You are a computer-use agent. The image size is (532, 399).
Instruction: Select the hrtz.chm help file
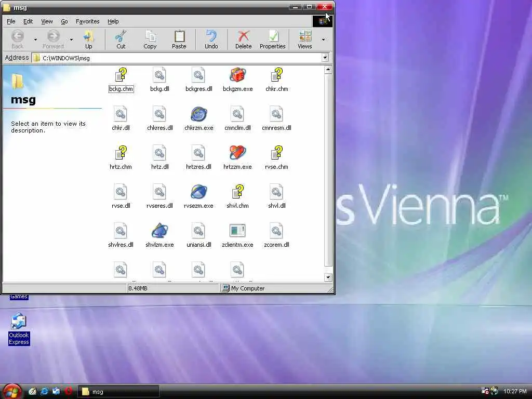[121, 158]
